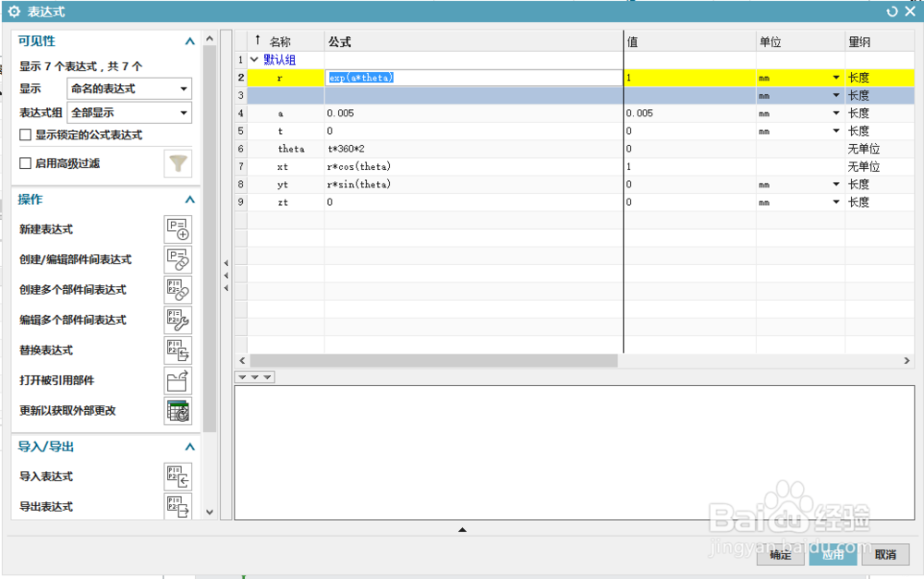Click the left panel scroll-down arrow
The width and height of the screenshot is (924, 579).
point(209,512)
